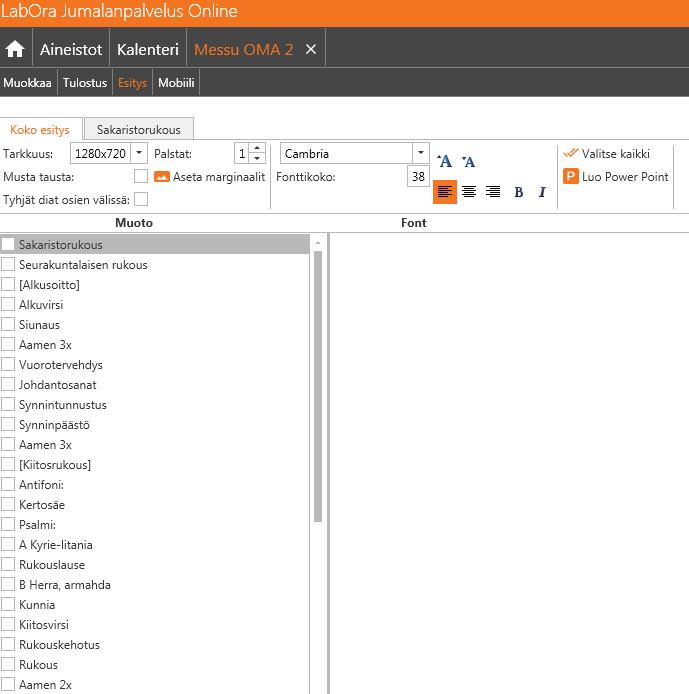Select the Psalmi: row text
689x694 pixels.
(37, 525)
